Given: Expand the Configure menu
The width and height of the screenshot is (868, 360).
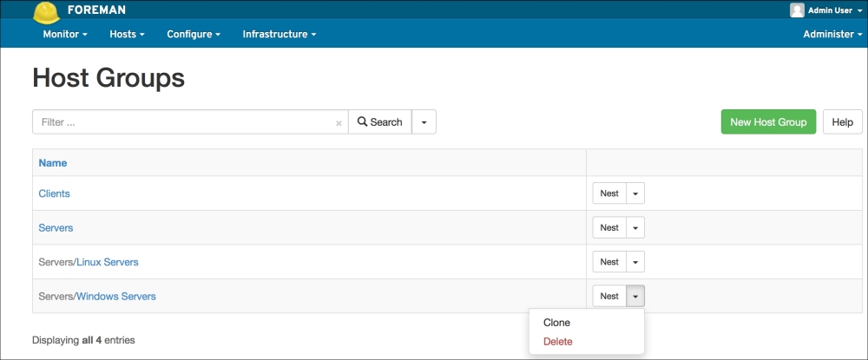Looking at the screenshot, I should (193, 34).
